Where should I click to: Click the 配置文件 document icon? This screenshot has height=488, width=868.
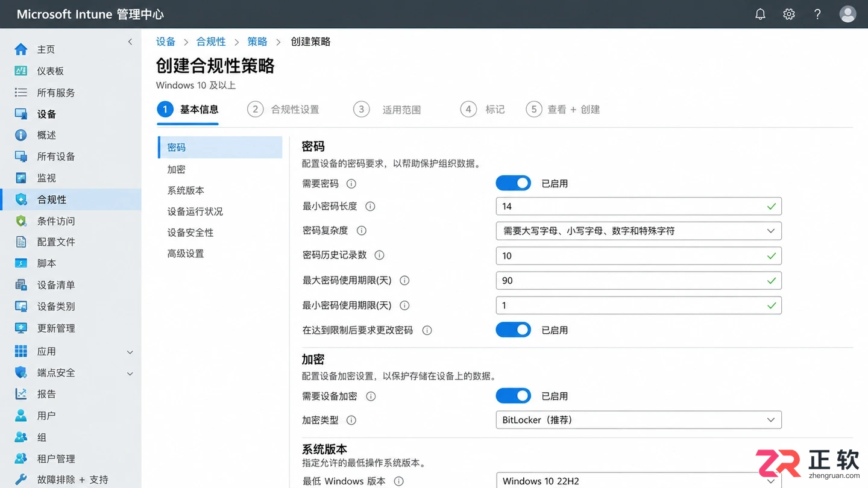21,242
